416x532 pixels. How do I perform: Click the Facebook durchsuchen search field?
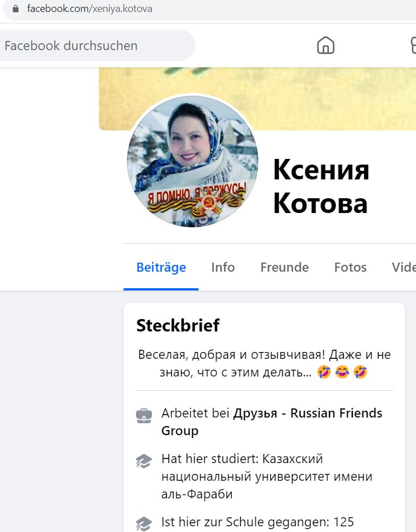[x=95, y=46]
